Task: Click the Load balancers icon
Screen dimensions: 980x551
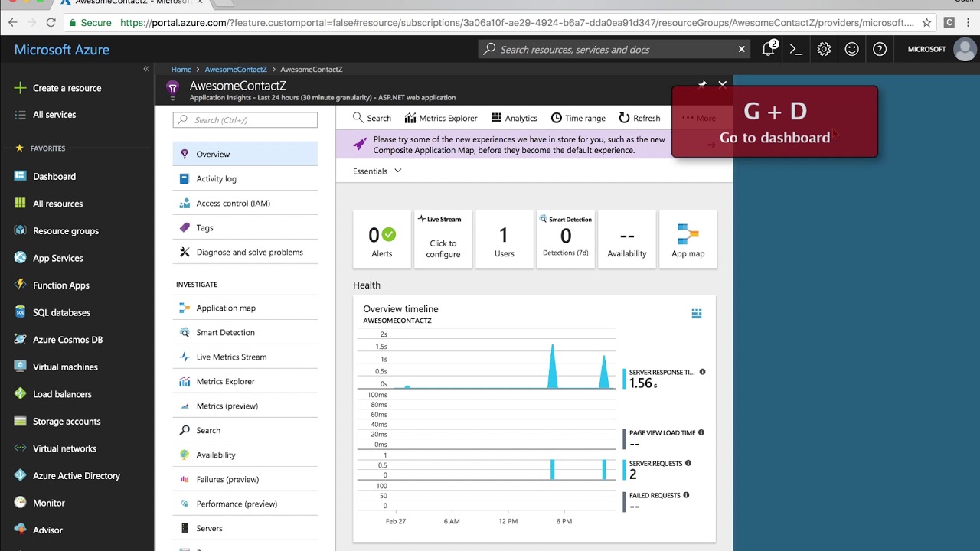Action: tap(20, 394)
